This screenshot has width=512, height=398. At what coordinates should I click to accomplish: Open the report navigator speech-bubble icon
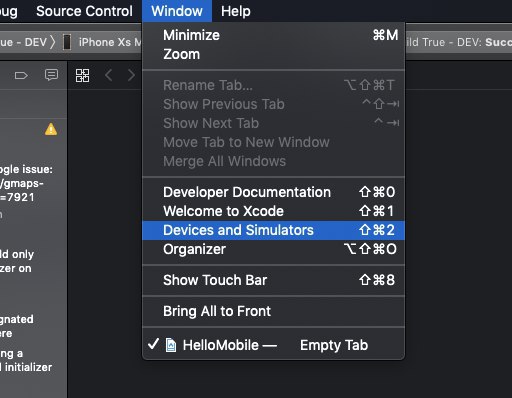[51, 75]
